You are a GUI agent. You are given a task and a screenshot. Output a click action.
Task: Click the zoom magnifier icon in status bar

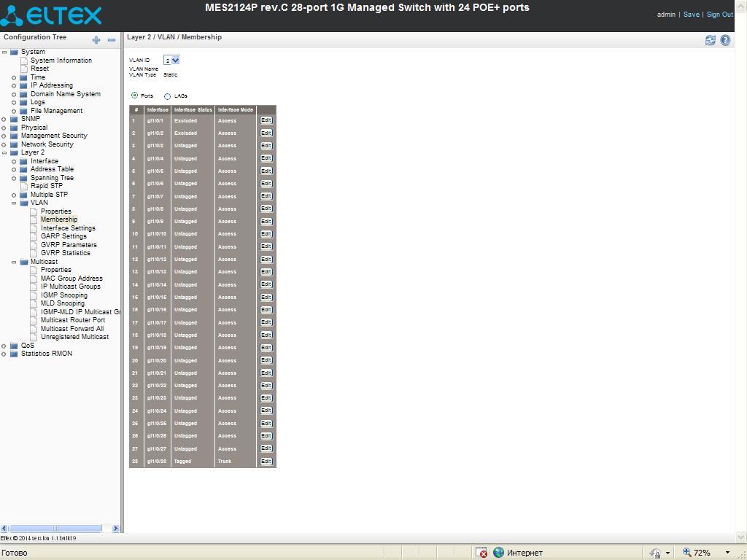coord(686,552)
